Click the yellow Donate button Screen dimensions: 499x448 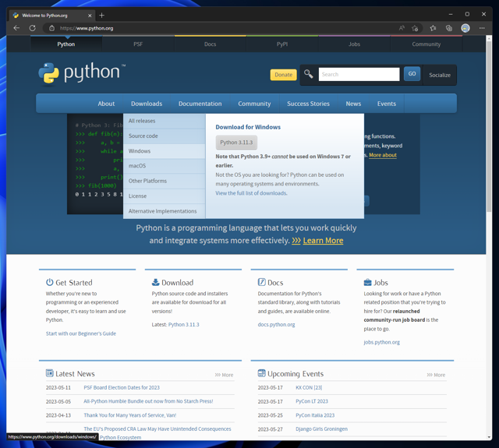coord(284,75)
